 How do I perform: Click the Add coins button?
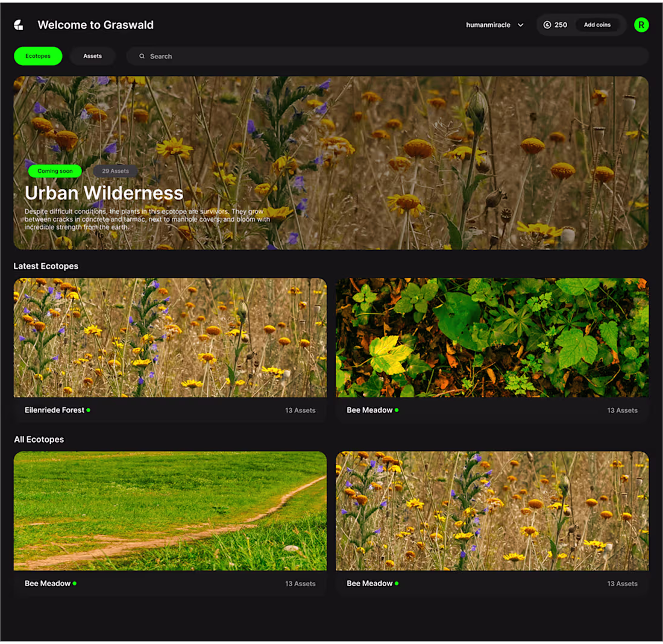coord(597,25)
